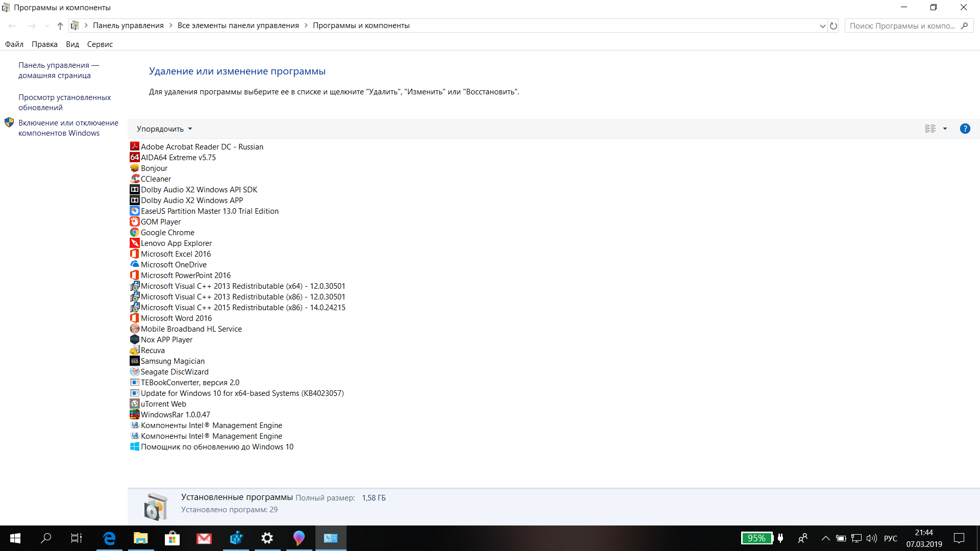Select EaseUS Partition Master 13.0 Trial Edition
The image size is (980, 551).
click(204, 211)
